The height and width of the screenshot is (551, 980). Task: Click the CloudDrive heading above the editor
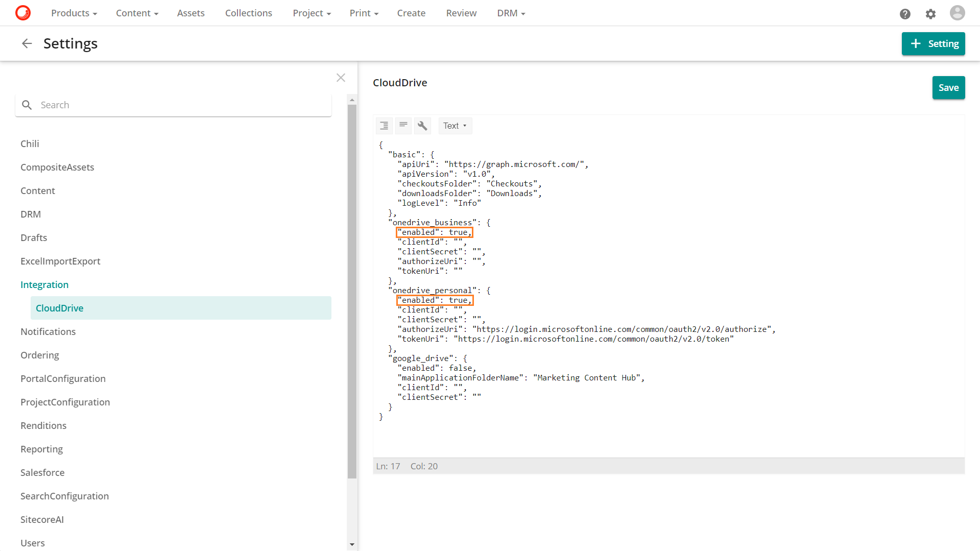tap(400, 83)
